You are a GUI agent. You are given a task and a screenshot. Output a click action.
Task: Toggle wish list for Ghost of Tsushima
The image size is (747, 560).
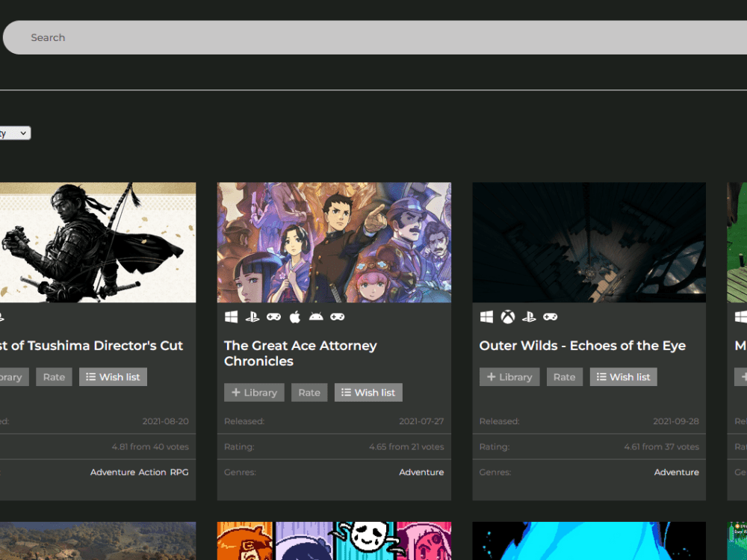(112, 376)
